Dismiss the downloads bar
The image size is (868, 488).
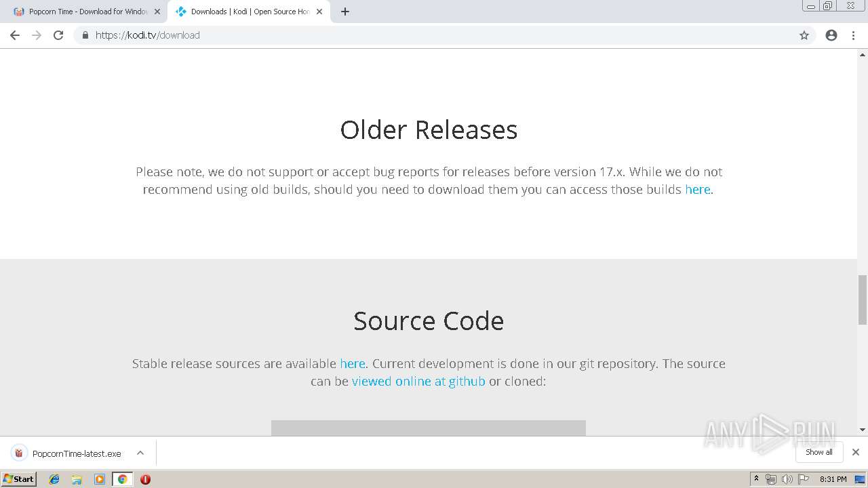click(856, 452)
